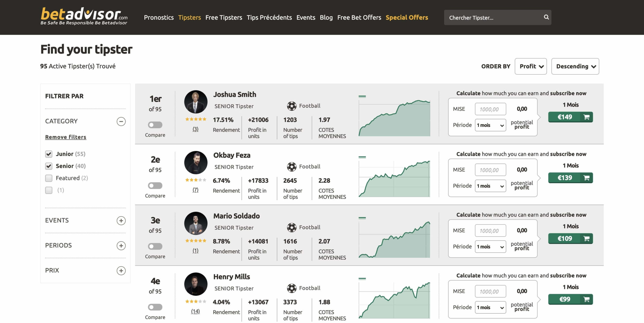Open Henry Mills' (14) reviews link
Screen dimensions: 644x323
coord(195,311)
